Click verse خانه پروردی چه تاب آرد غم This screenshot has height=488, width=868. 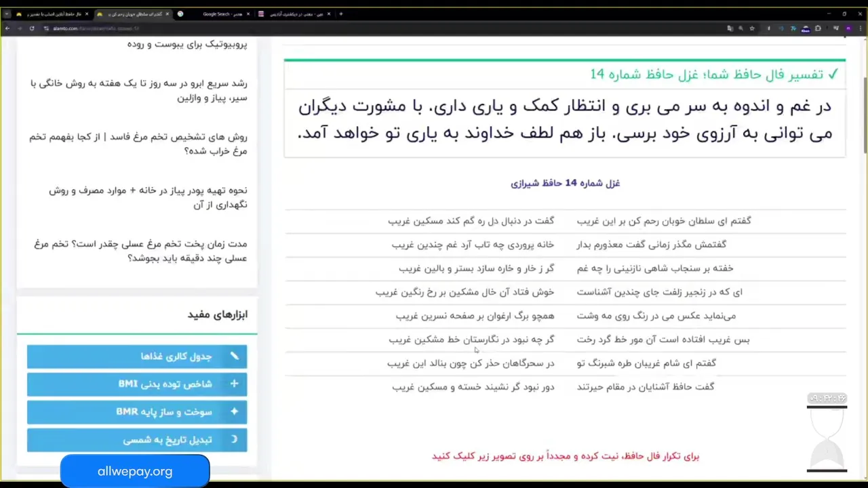[x=473, y=245]
